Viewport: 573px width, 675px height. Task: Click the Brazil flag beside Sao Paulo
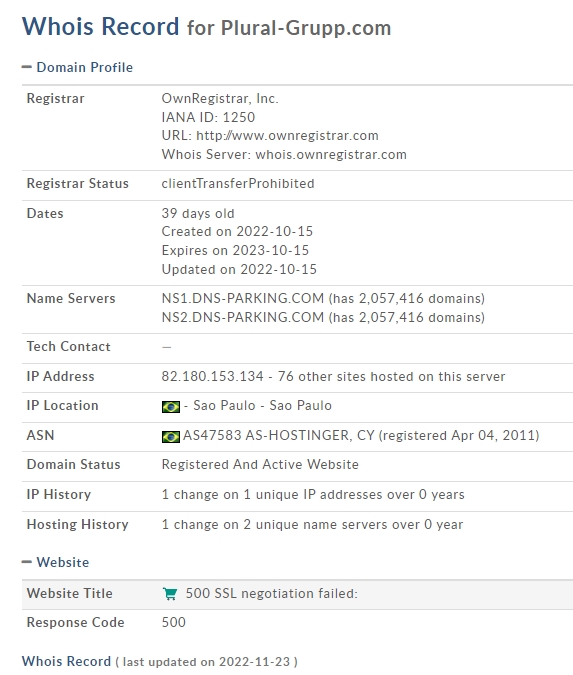(170, 407)
